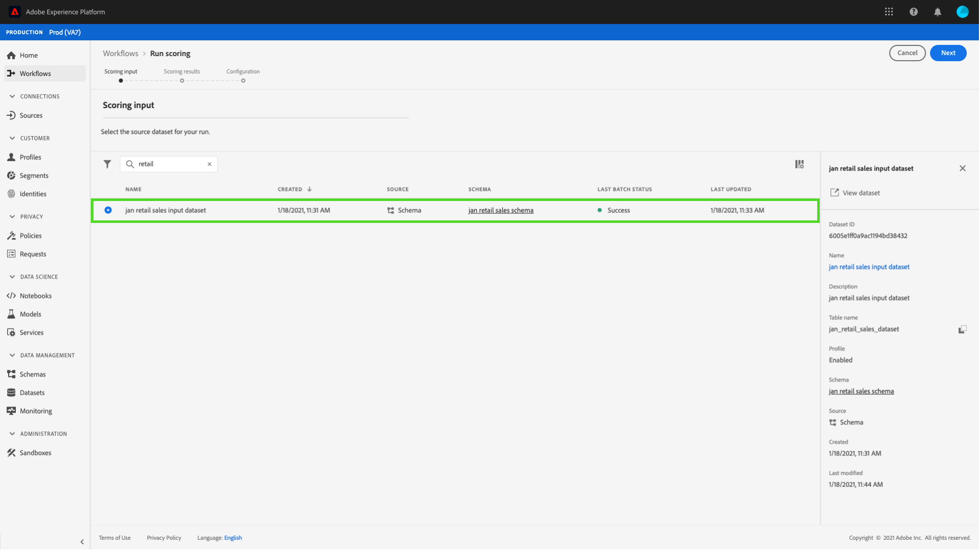Collapse the Connections section
The width and height of the screenshot is (980, 551).
(x=12, y=96)
